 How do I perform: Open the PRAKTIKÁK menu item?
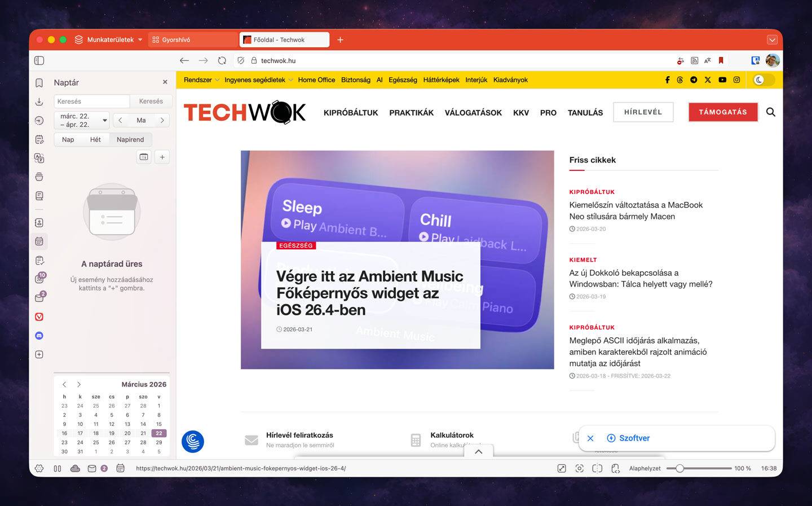(411, 113)
